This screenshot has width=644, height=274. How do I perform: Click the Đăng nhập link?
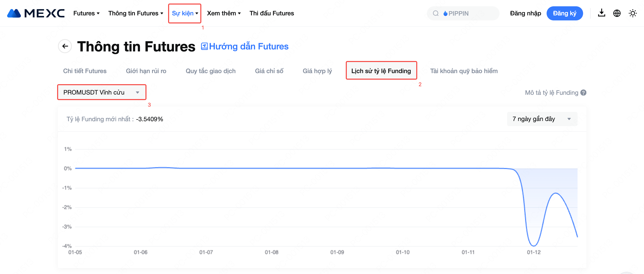pyautogui.click(x=525, y=13)
